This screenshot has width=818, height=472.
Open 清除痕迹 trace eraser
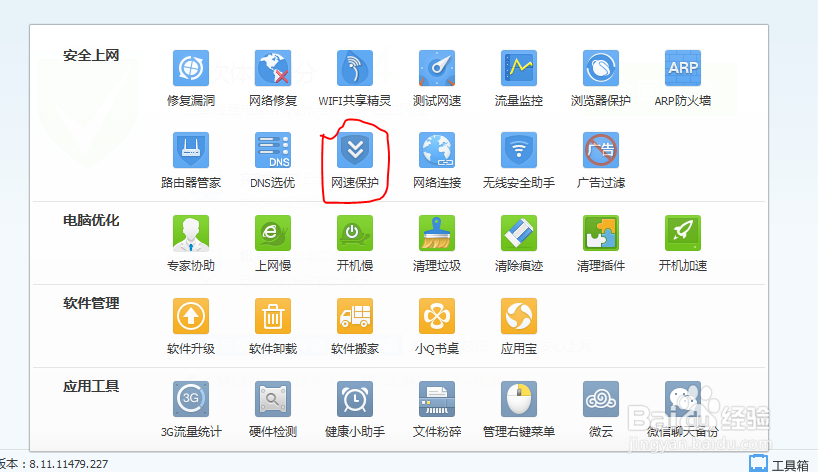(x=519, y=233)
